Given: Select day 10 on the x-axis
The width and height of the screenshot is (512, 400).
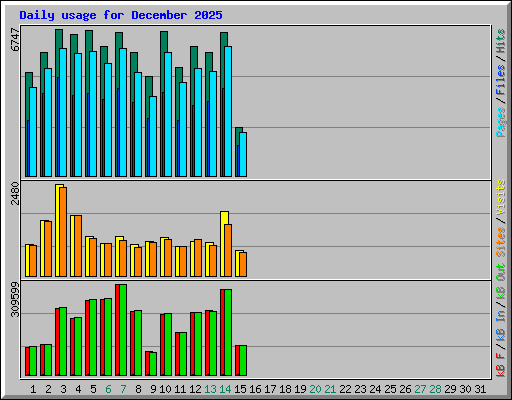Looking at the screenshot, I should click(165, 389).
